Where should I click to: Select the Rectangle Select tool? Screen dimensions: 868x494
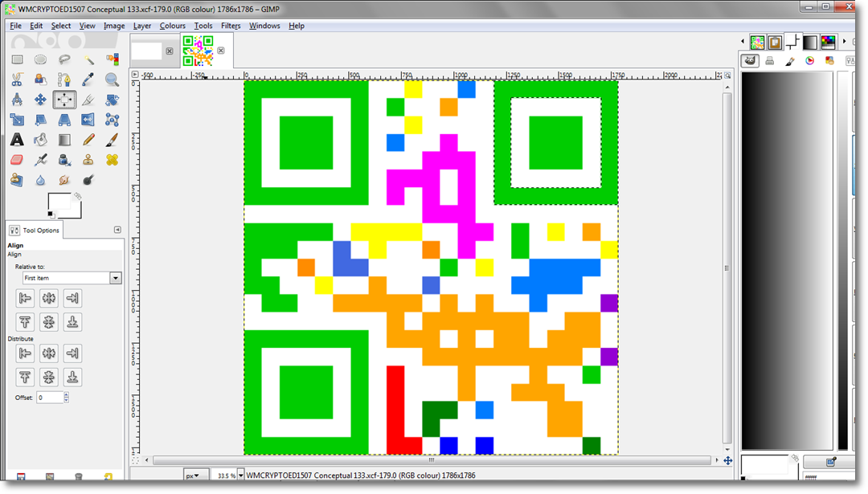17,59
